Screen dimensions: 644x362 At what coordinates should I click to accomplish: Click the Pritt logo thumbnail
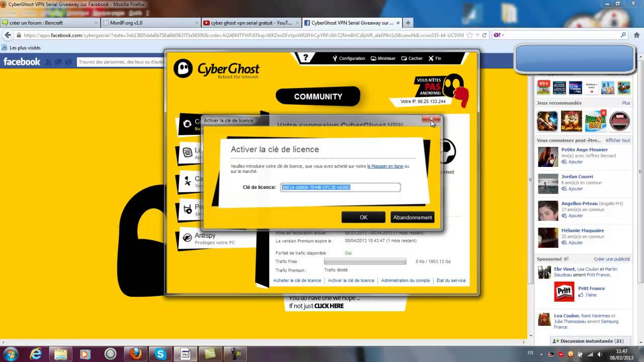[x=564, y=292]
